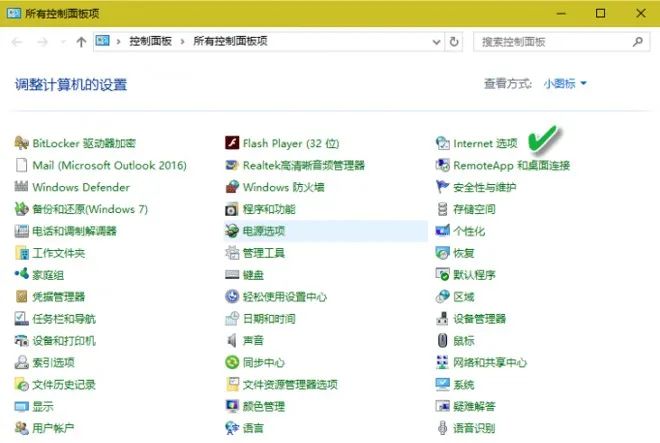Image resolution: width=660 pixels, height=443 pixels.
Task: Click the Mail (Microsoft Outlook 2016) icon
Action: (21, 165)
